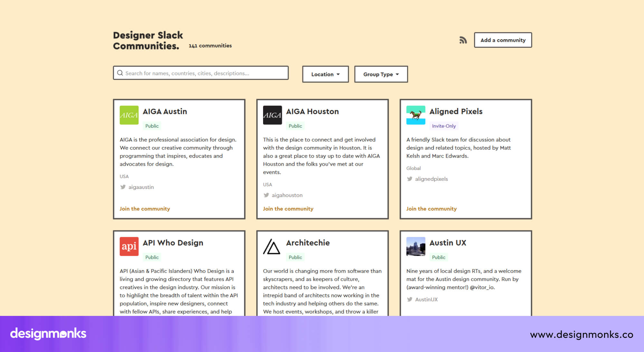Open the Group Type dropdown
644x352 pixels.
(x=381, y=74)
